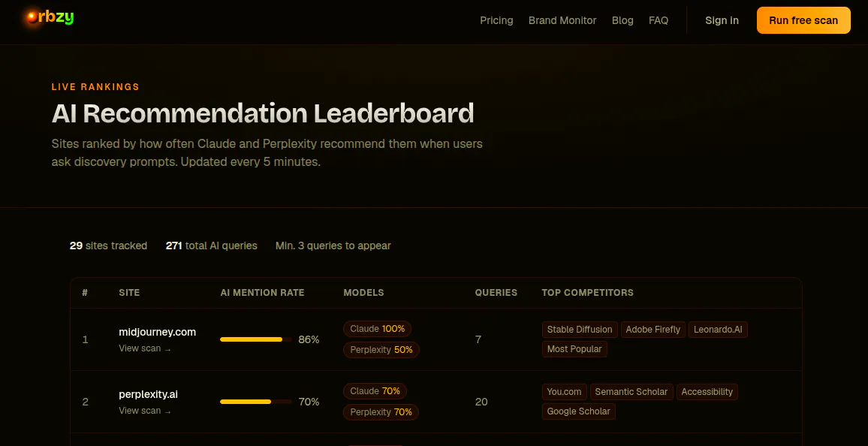
Task: Open View scan for midjourney.com
Action: click(145, 348)
